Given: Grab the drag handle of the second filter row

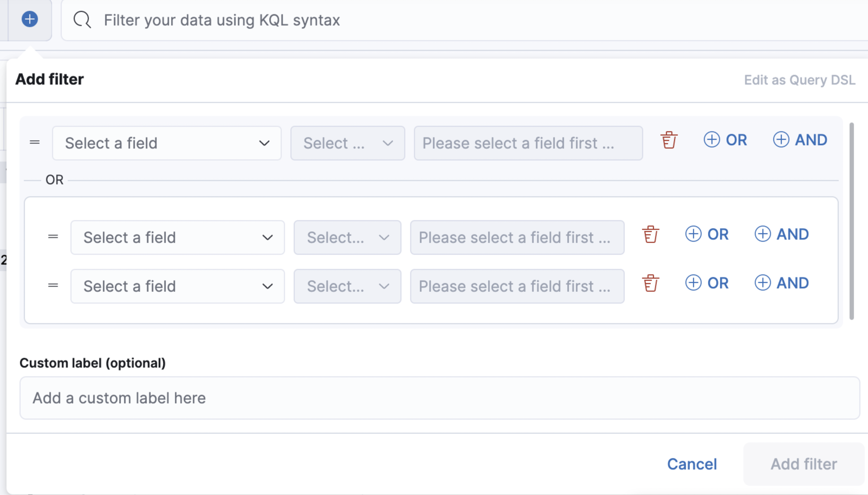Looking at the screenshot, I should [x=53, y=237].
